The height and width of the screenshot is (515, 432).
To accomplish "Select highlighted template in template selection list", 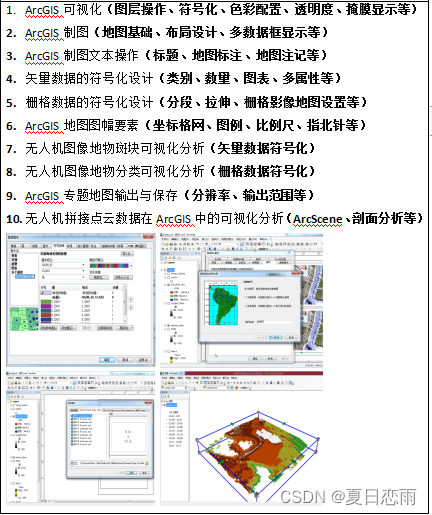I will 82,416.
